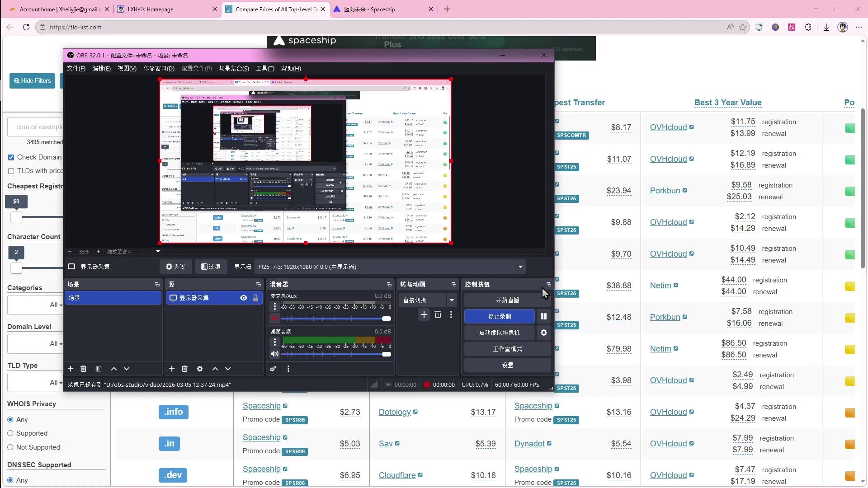Open the transition type dropdown

click(x=451, y=300)
